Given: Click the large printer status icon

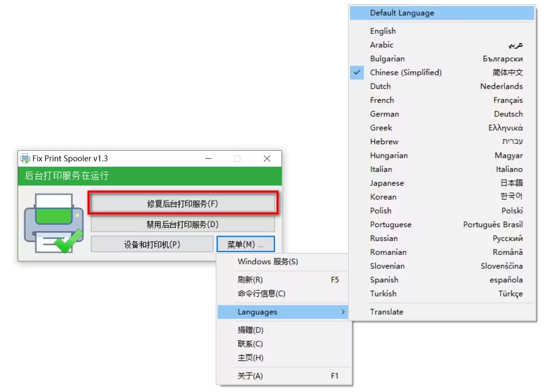Looking at the screenshot, I should 53,223.
